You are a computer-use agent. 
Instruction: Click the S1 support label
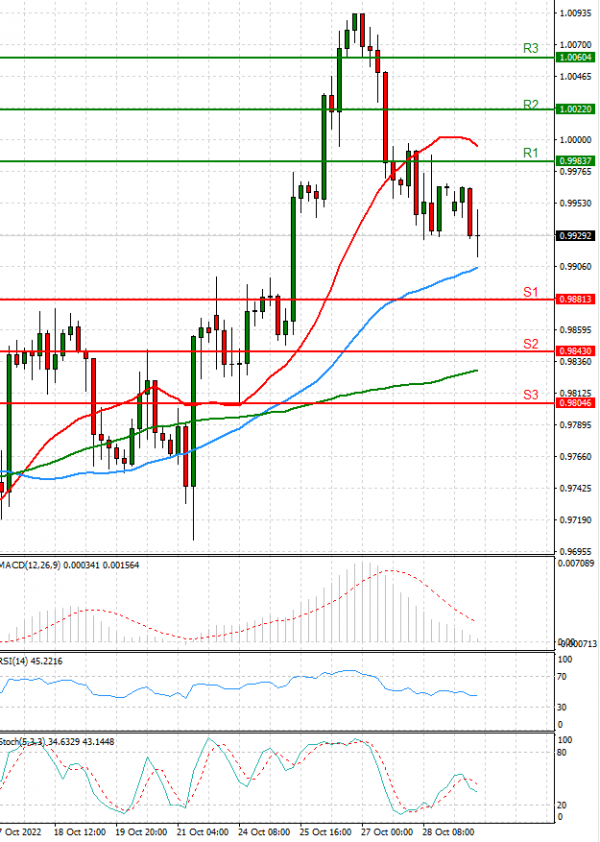pyautogui.click(x=530, y=292)
